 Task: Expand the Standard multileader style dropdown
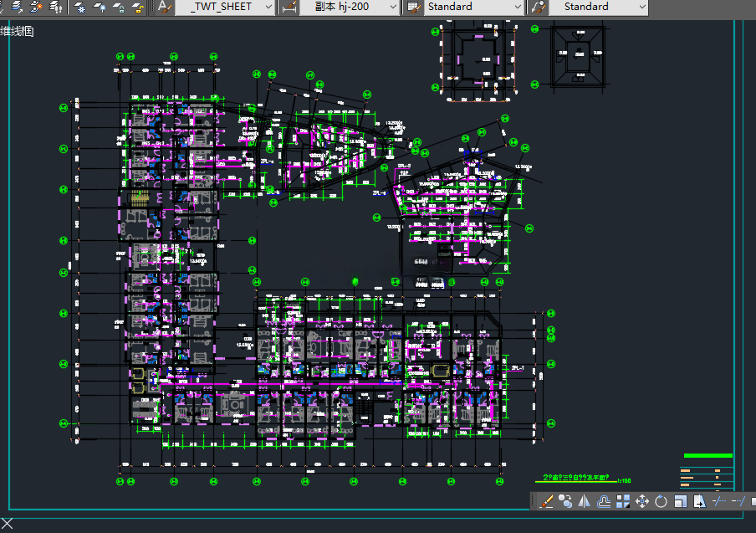click(x=641, y=7)
